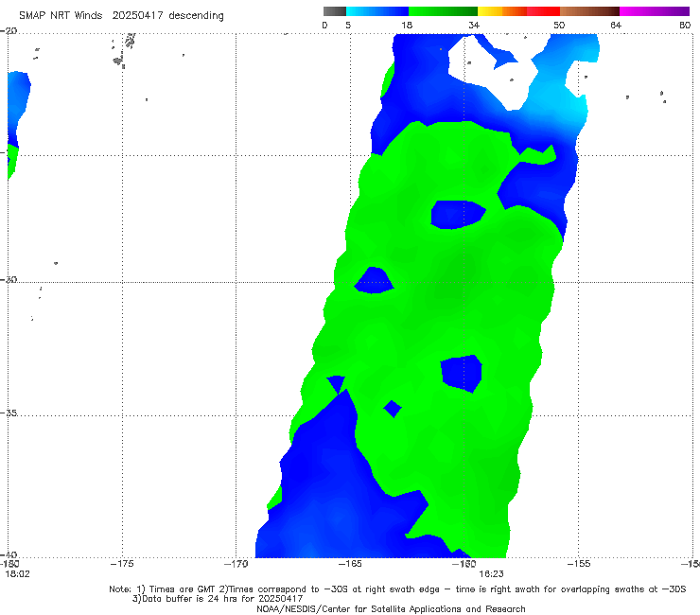Click the '80' label at the color bar end
This screenshot has height=615, width=700.
point(685,26)
